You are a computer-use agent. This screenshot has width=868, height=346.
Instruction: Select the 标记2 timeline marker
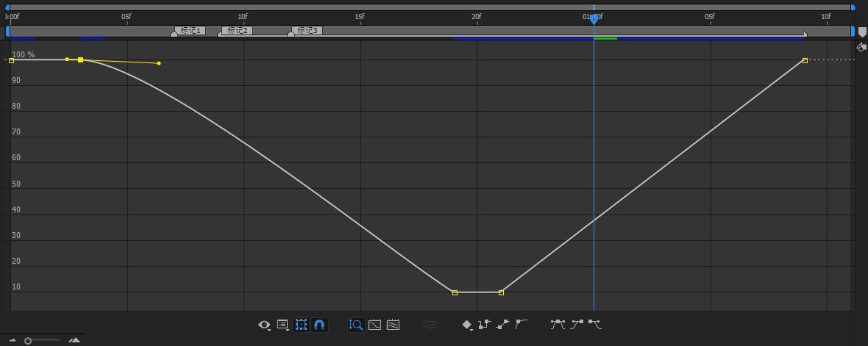(x=237, y=30)
